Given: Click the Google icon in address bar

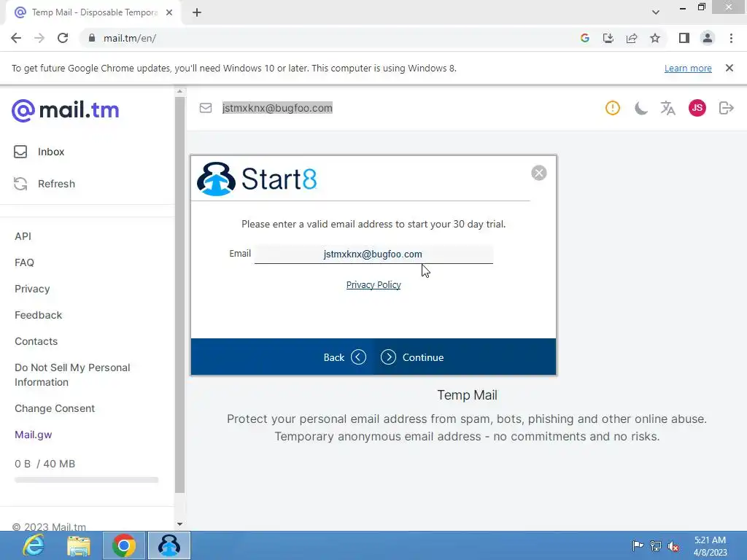Looking at the screenshot, I should [585, 38].
